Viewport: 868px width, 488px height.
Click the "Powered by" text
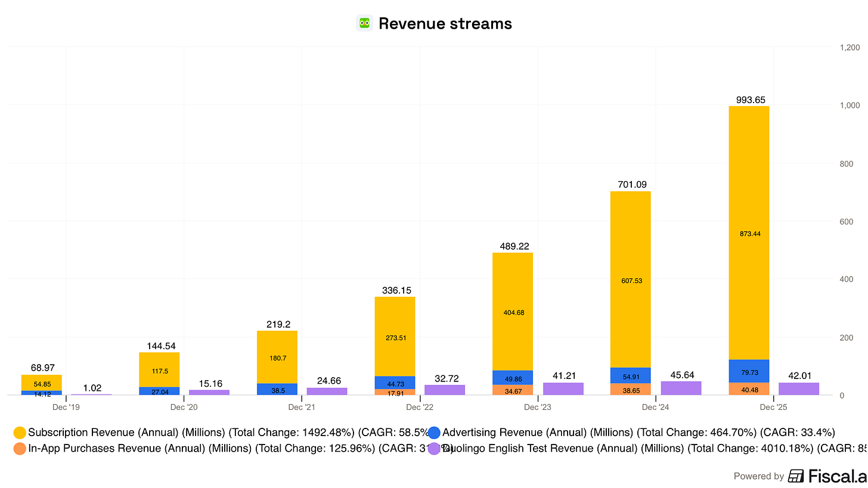759,476
